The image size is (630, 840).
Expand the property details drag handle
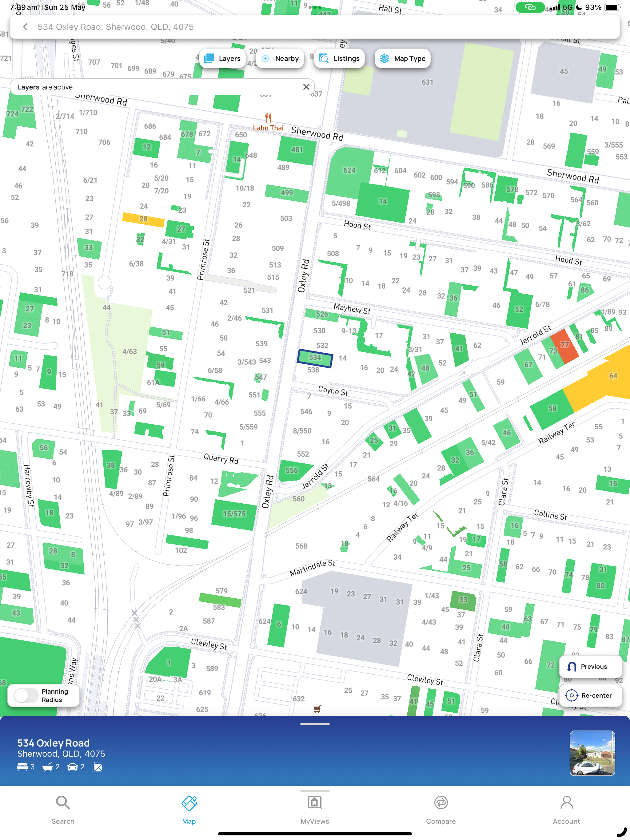tap(315, 724)
